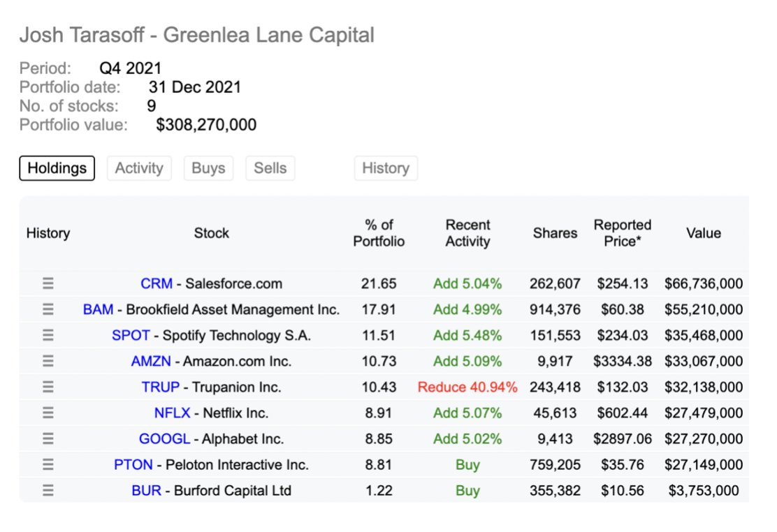Click the 'Add 5.04%' activity cell
This screenshot has width=777, height=532.
[x=467, y=283]
